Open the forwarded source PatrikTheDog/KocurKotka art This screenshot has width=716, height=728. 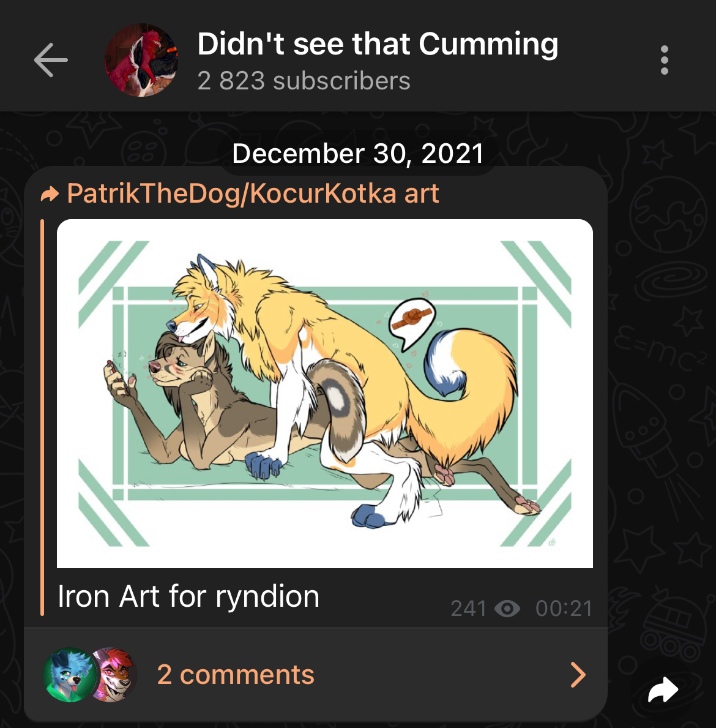253,193
